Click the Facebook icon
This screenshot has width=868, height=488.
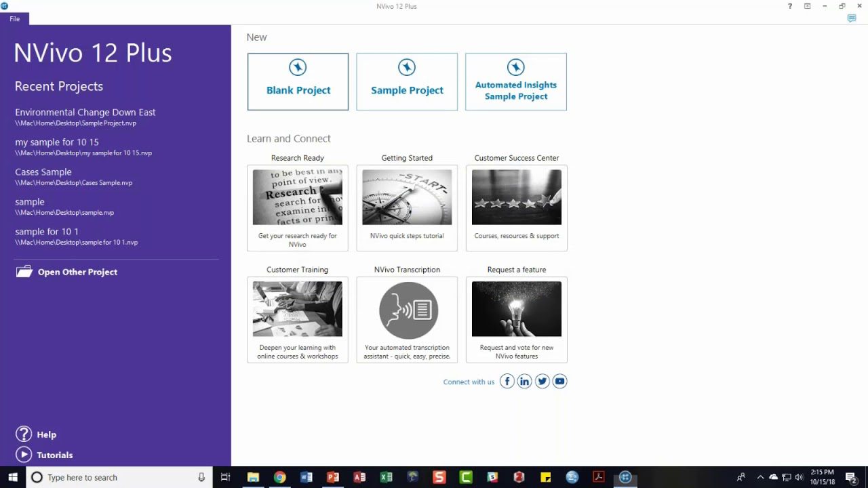tap(507, 382)
